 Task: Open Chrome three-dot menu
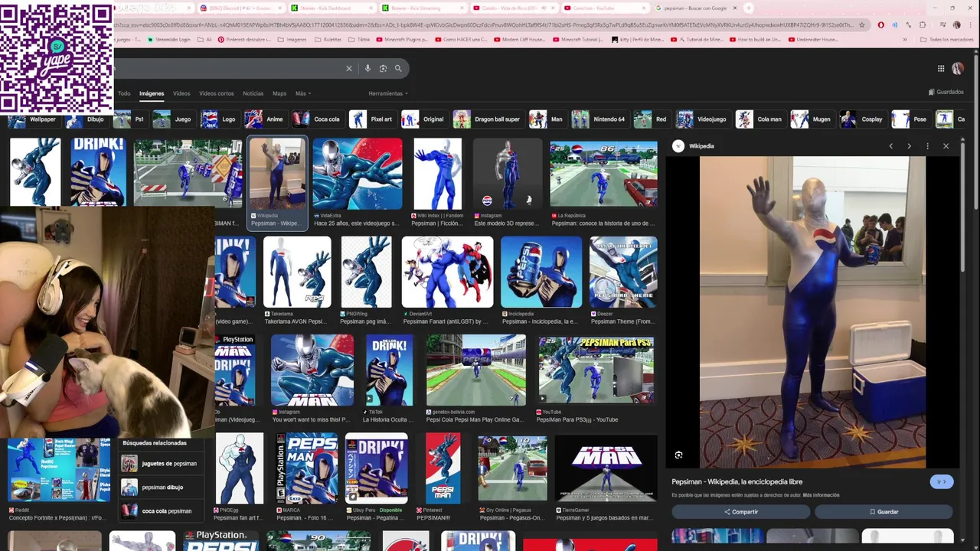970,24
